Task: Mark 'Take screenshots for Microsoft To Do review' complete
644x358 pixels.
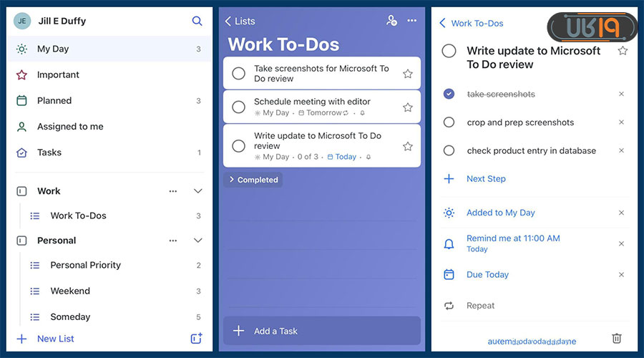Action: point(239,74)
